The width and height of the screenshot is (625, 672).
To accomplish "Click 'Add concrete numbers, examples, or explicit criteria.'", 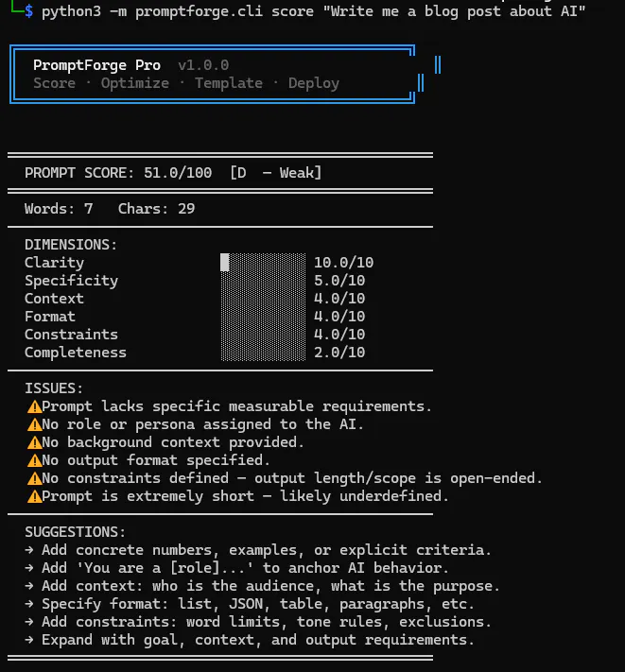I will 267,550.
